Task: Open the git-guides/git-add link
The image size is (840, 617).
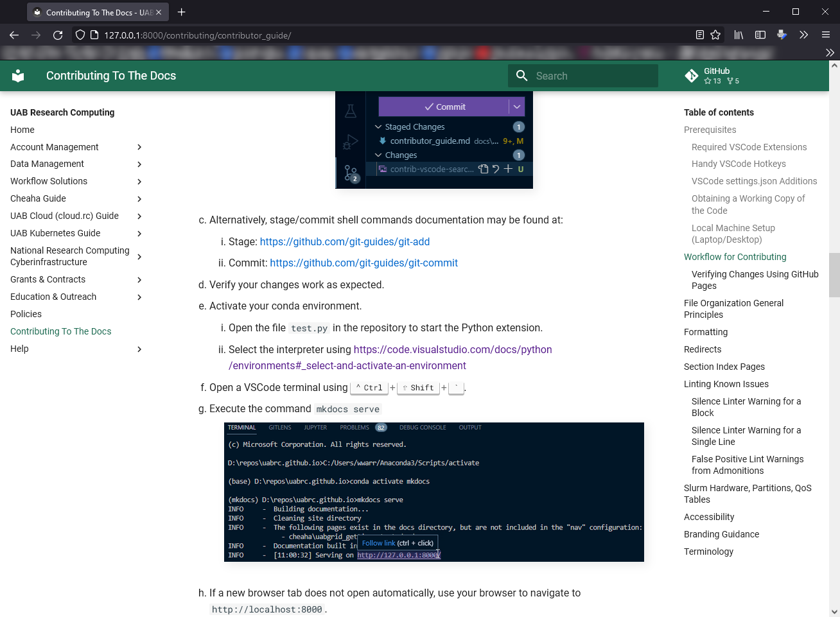Action: pyautogui.click(x=344, y=241)
